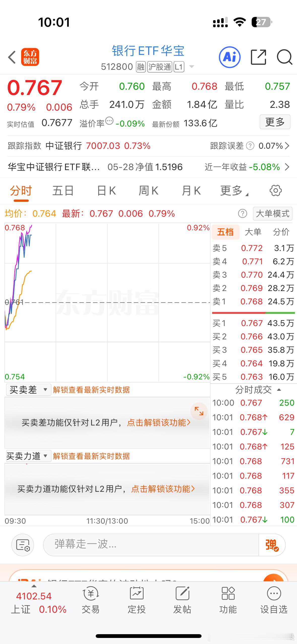
Task: Tap the 10:00 0.767 250 trade row
Action: (x=253, y=403)
